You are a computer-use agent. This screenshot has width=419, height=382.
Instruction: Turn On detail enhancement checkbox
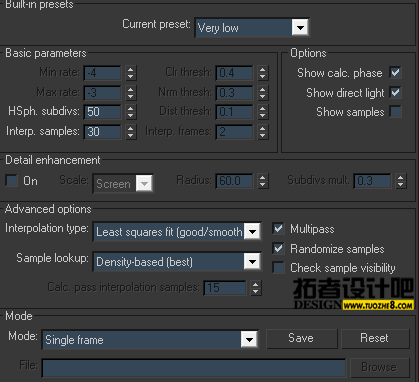pos(12,181)
